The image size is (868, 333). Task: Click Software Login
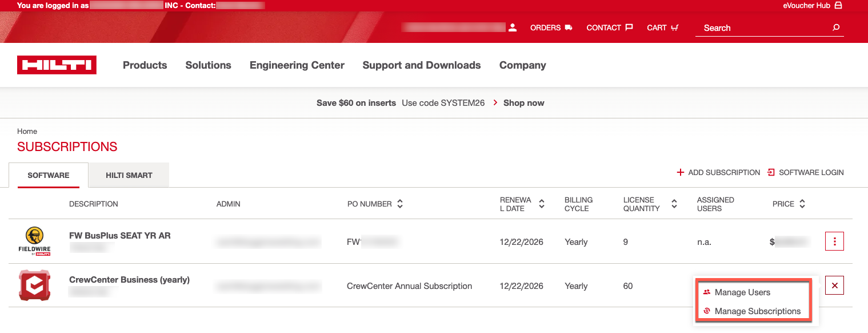[x=806, y=172]
